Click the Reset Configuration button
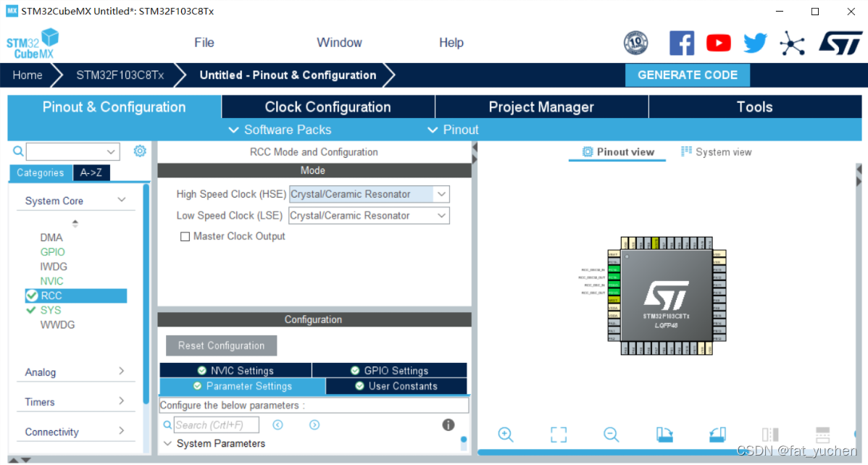 coord(222,345)
